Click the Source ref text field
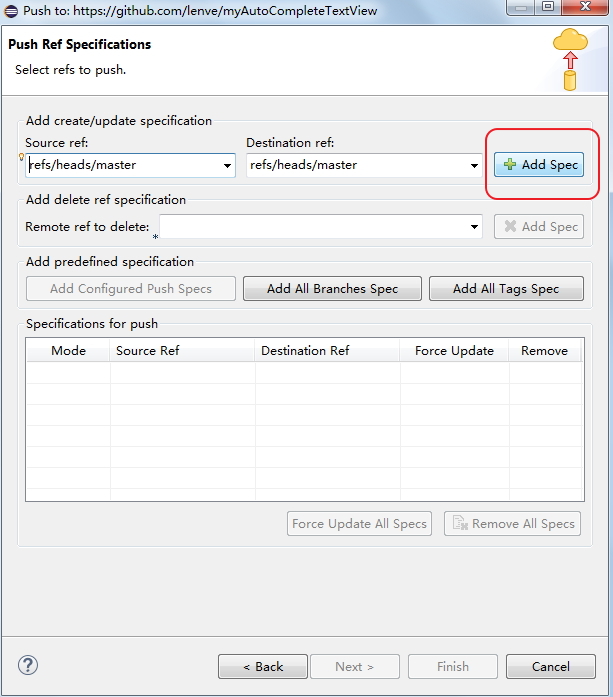The image size is (613, 697). [124, 165]
